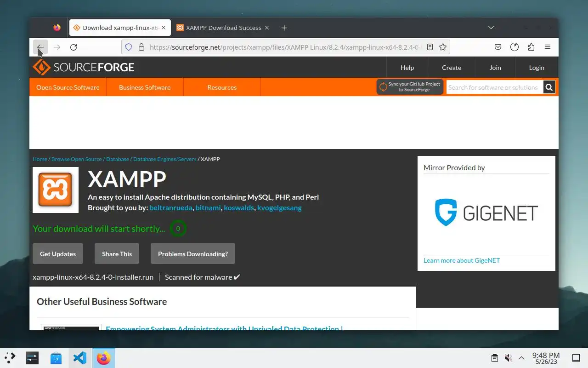Open the Business Software menu

(145, 87)
